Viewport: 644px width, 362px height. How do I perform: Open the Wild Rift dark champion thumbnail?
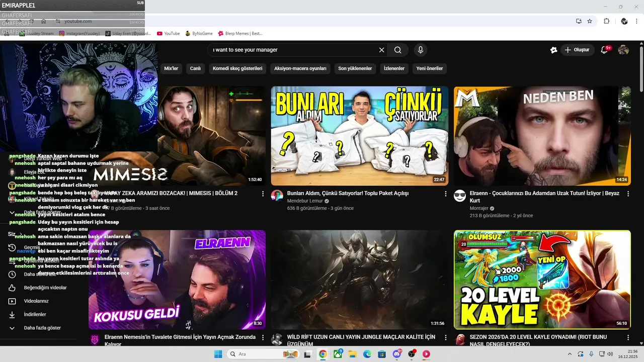pos(359,280)
